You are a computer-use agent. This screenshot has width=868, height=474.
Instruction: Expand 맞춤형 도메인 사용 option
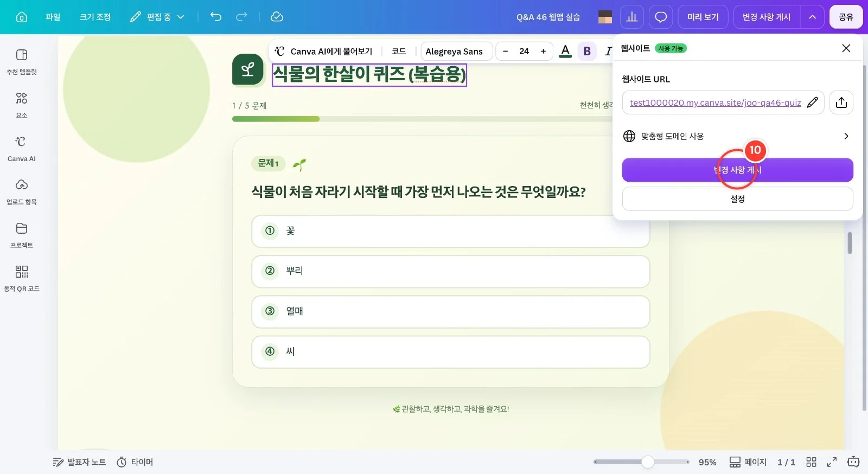click(737, 136)
